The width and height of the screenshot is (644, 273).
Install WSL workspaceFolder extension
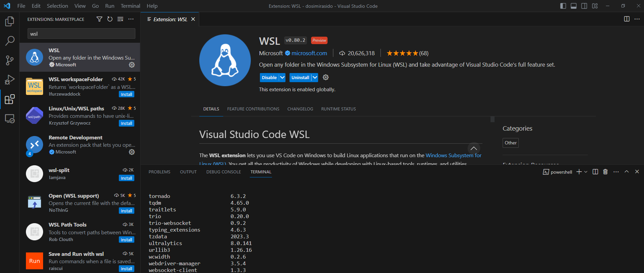point(127,95)
